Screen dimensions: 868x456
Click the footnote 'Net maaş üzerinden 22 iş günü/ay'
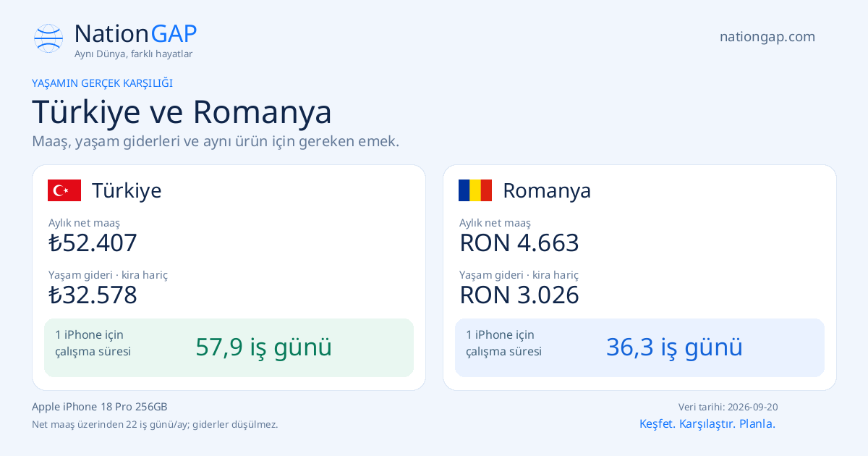point(155,425)
